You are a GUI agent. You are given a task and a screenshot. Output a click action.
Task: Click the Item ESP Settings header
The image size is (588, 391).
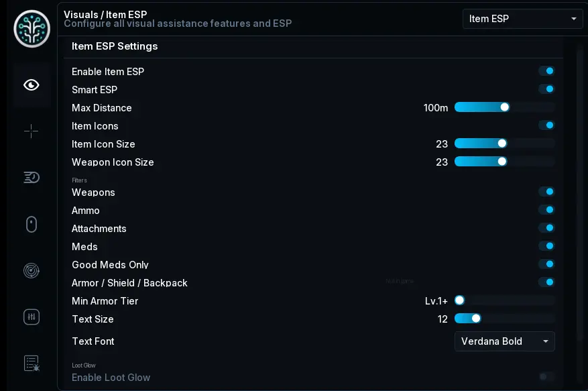click(115, 46)
